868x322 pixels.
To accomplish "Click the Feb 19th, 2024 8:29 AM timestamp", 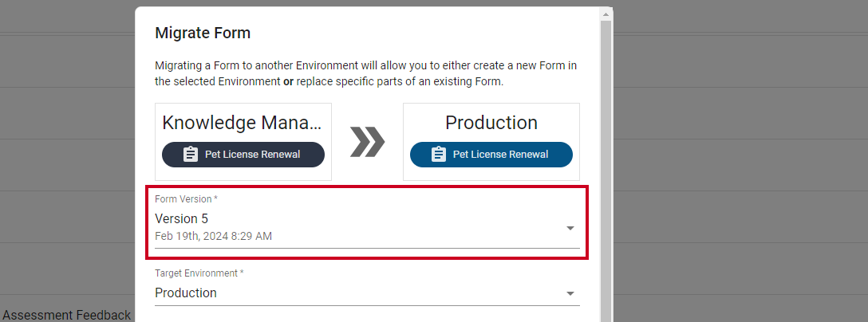I will tap(213, 236).
